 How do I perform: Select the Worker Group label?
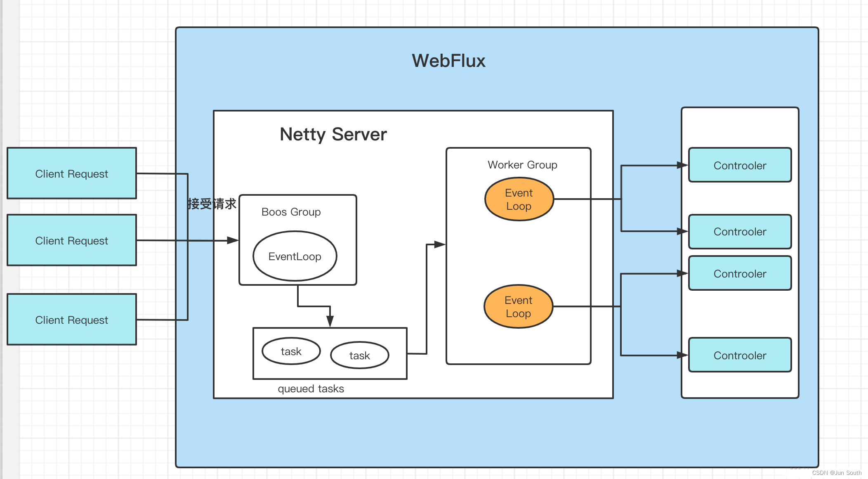[522, 165]
